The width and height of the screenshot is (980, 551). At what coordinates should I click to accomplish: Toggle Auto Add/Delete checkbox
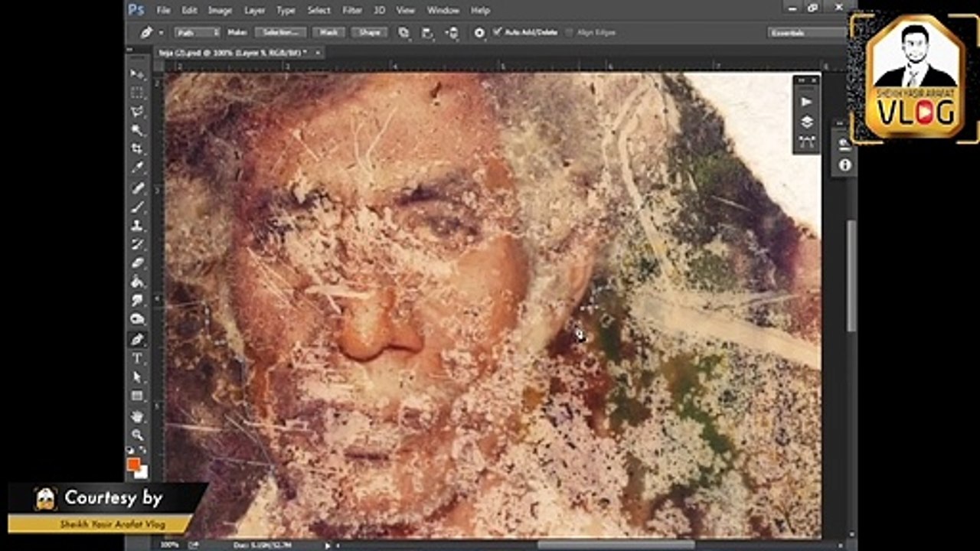(498, 32)
